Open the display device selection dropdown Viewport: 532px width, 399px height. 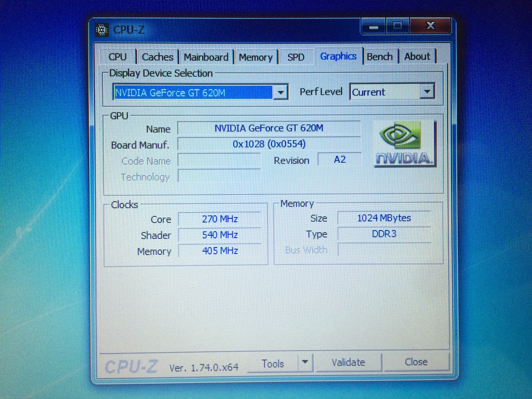(x=280, y=92)
